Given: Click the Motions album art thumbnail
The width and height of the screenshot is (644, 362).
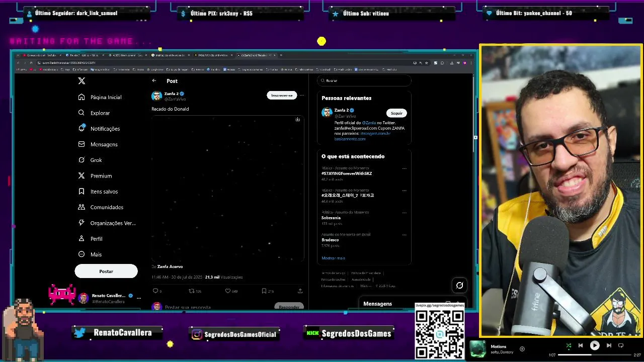Looking at the screenshot, I should tap(478, 349).
